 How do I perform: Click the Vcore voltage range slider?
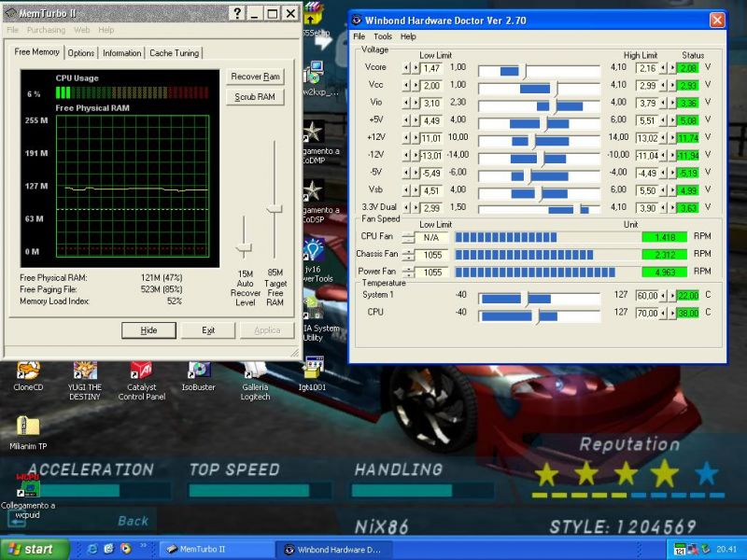[x=539, y=72]
